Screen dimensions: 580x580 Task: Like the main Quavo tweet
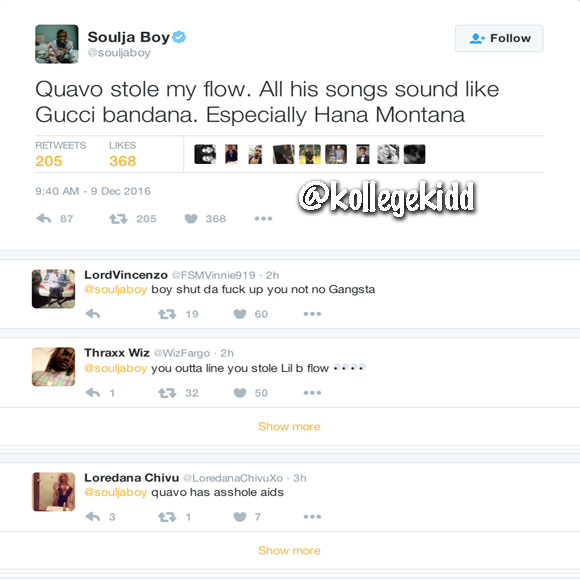191,219
